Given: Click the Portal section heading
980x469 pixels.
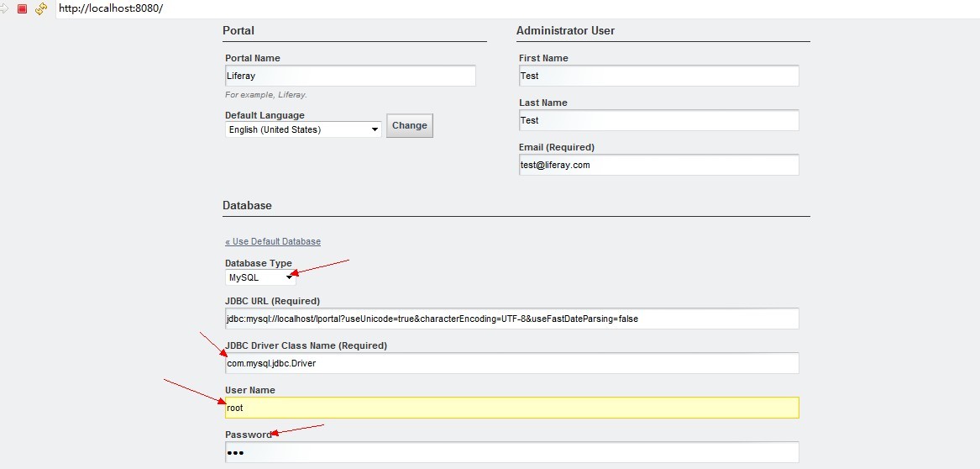Looking at the screenshot, I should click(x=238, y=31).
